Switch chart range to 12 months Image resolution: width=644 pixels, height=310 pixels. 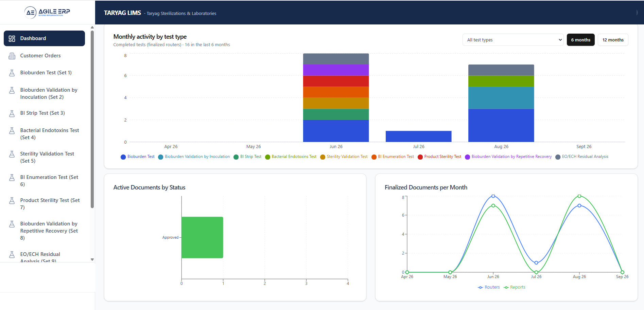click(613, 40)
